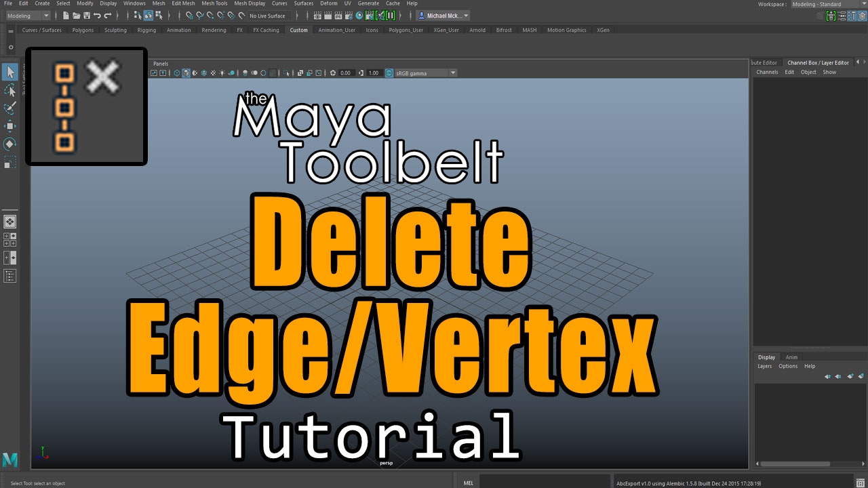Open shelf options gear icon
868x488 pixels.
point(11,47)
